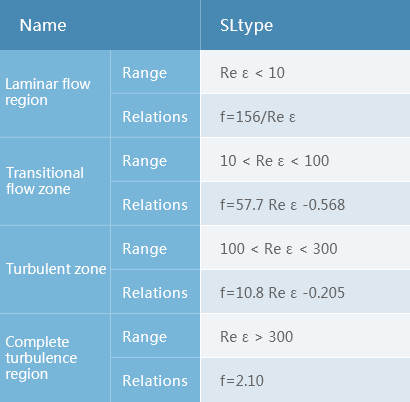Select the 'f=156/Re ε' formula cell
This screenshot has height=402, width=410.
(305, 116)
